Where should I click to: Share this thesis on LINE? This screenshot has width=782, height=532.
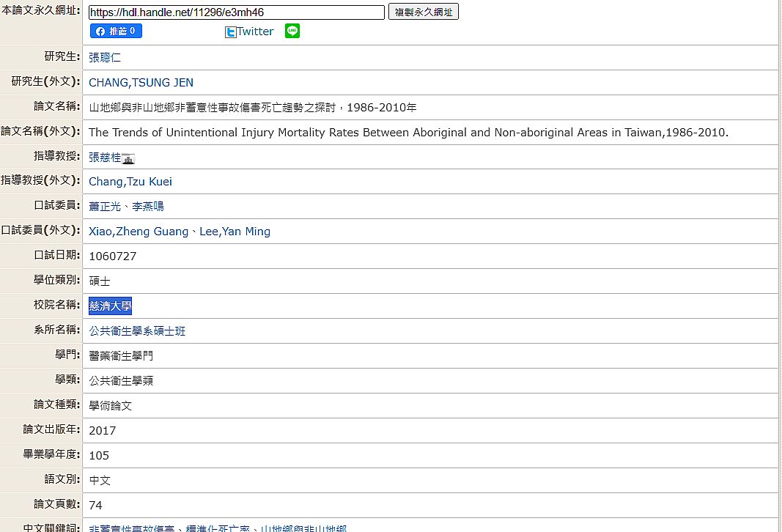292,31
